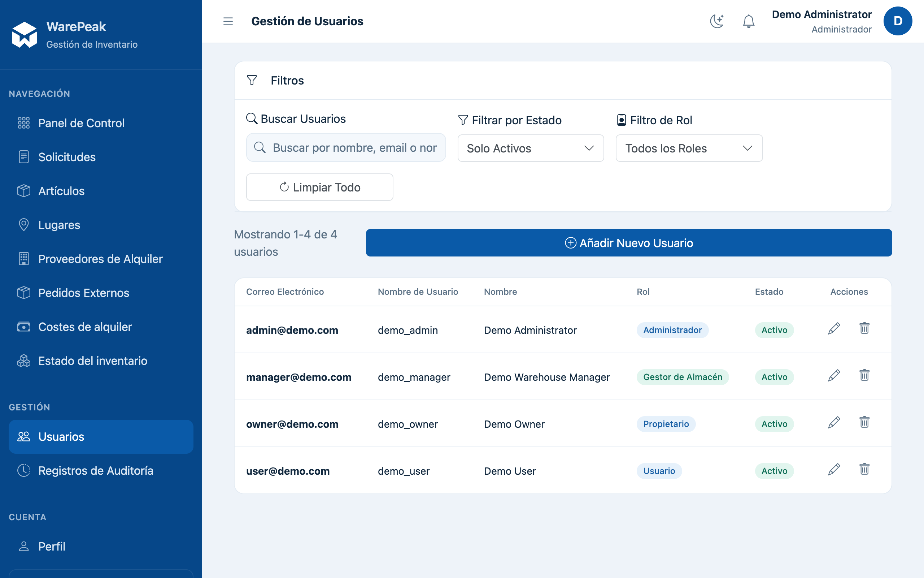Click the Administrador role badge
924x578 pixels.
click(672, 330)
